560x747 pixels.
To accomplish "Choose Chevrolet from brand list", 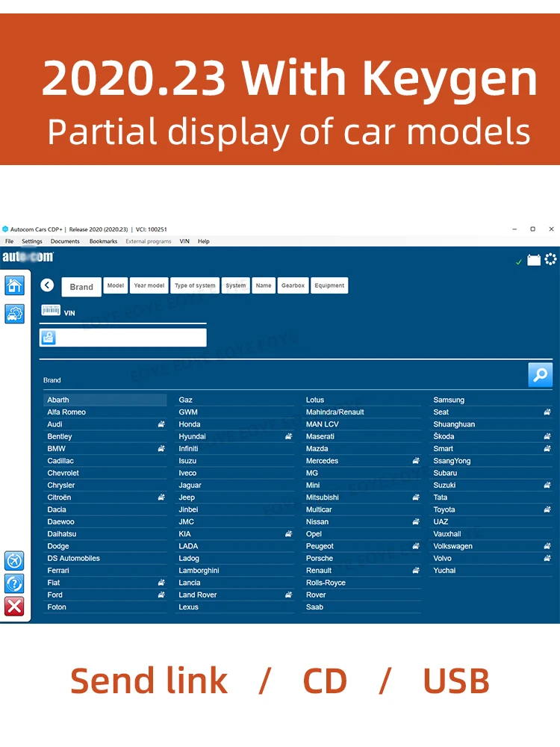I will (x=105, y=473).
